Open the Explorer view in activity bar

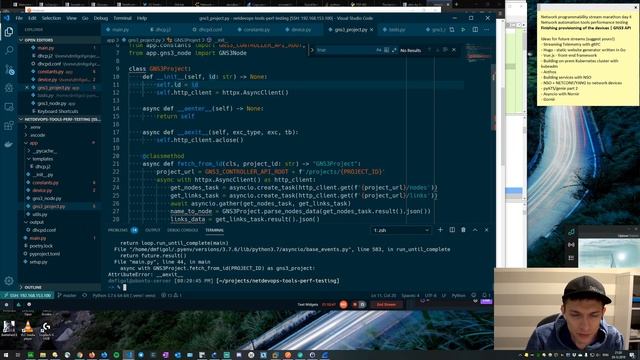tap(9, 32)
